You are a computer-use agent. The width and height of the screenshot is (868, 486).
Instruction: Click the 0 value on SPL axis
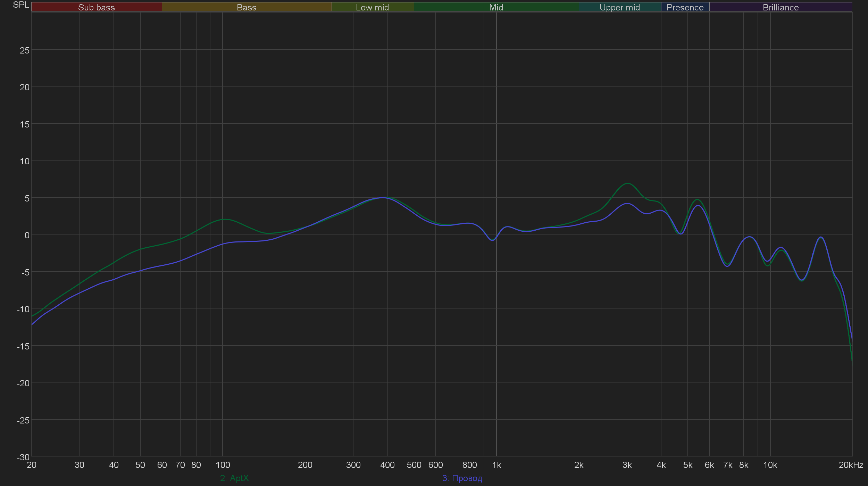click(27, 235)
